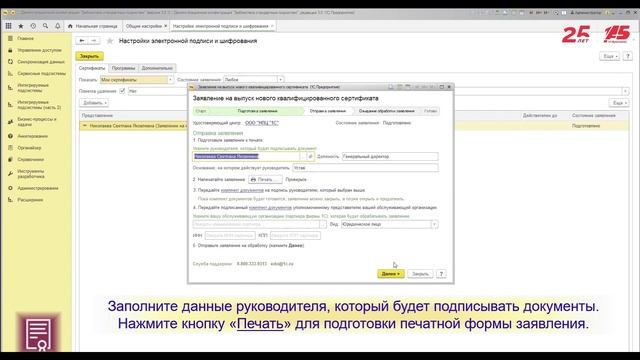Click the yellow Закрыть button on the settings page
Image resolution: width=640 pixels, height=360 pixels.
pyautogui.click(x=89, y=56)
